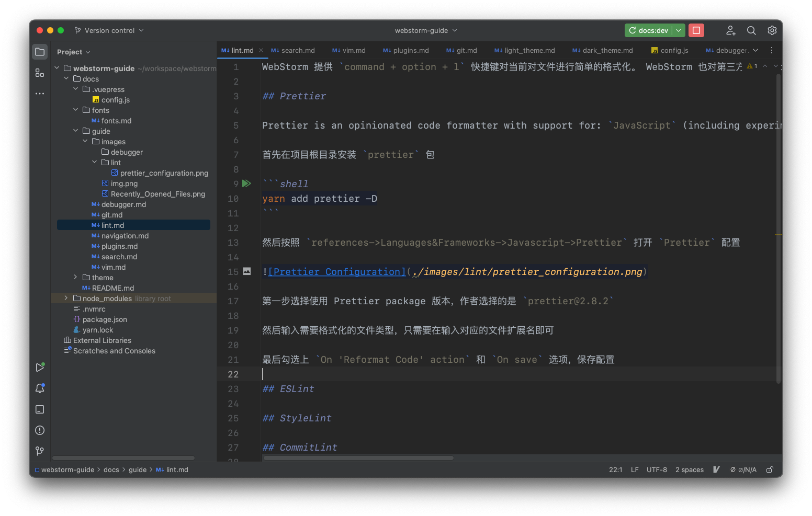Viewport: 812px width, 516px height.
Task: Open Search Everywhere magnifier
Action: click(x=751, y=30)
